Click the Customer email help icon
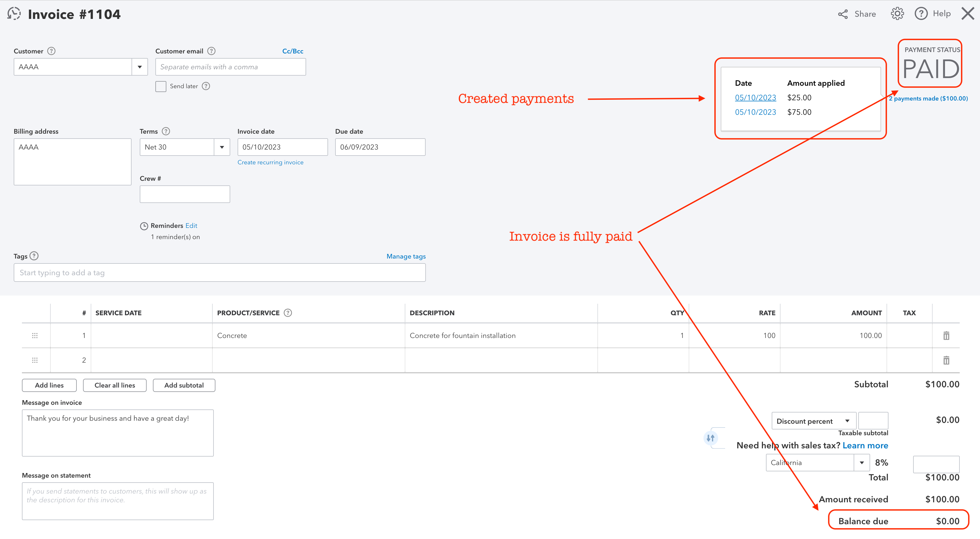 [x=212, y=51]
